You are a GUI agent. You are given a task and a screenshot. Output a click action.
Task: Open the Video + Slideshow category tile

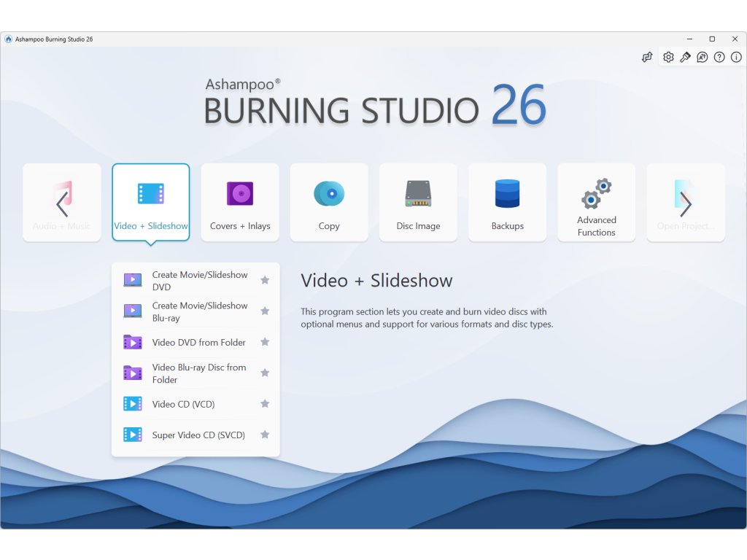point(150,203)
